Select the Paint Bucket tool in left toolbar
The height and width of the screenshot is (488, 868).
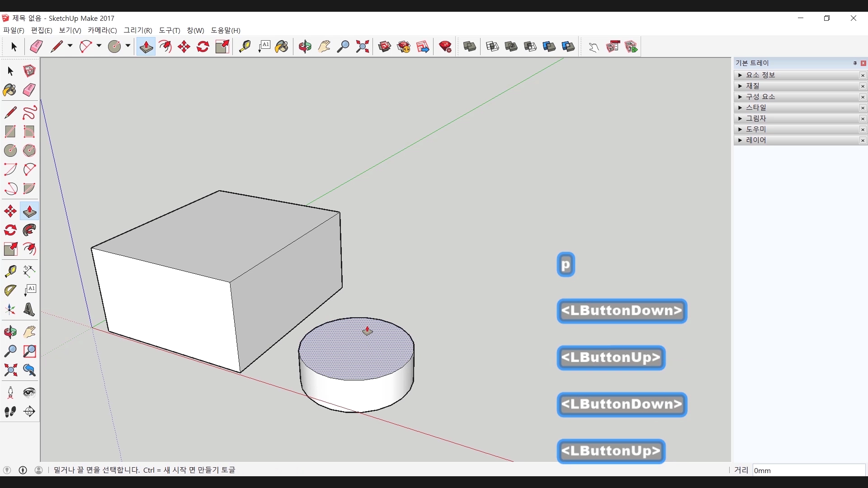[x=9, y=90]
